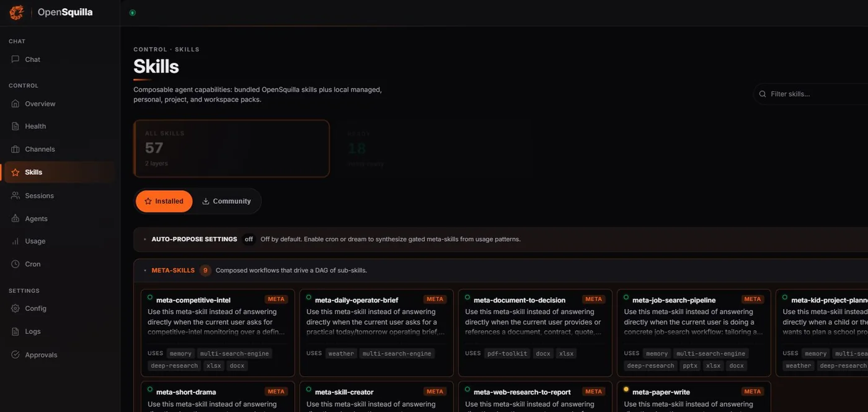Open the Agents page

point(60,219)
